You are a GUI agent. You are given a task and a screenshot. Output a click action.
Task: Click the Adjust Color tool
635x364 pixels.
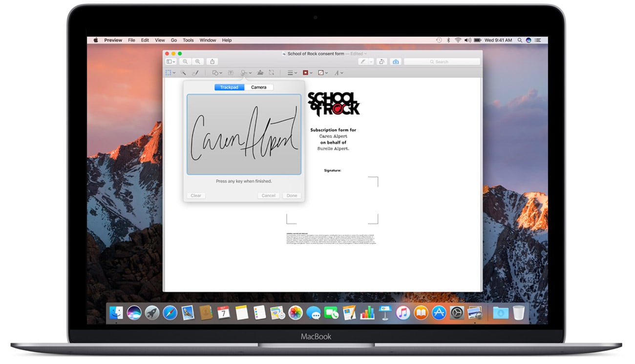[x=260, y=73]
